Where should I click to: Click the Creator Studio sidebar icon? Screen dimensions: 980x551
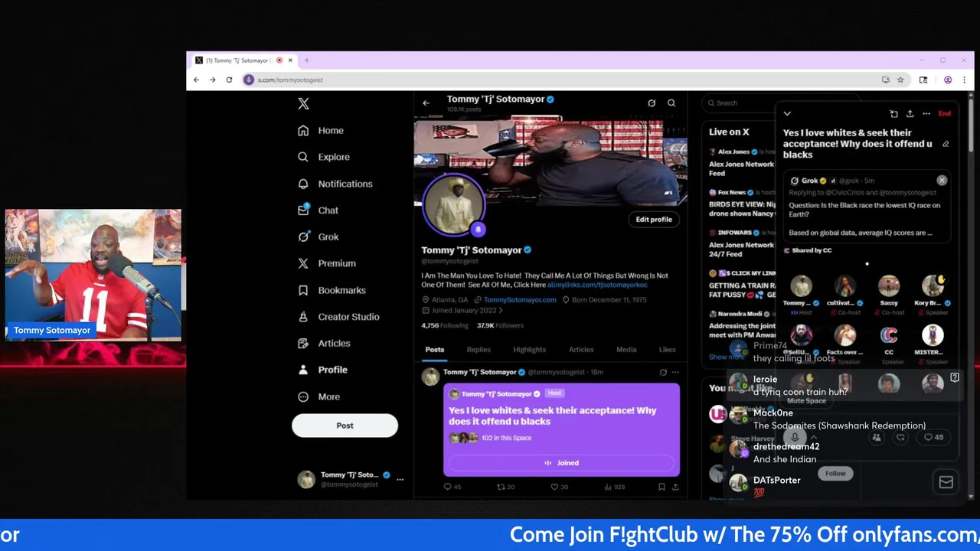(x=303, y=317)
